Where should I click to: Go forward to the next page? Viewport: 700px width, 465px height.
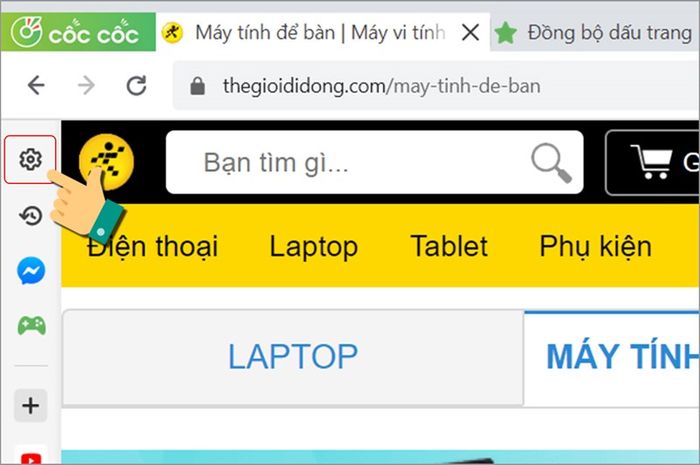(86, 85)
